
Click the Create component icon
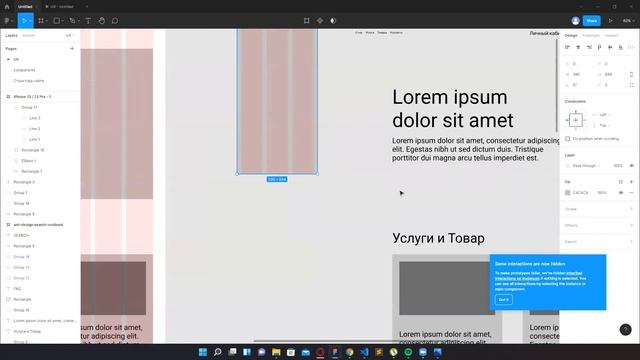pos(320,20)
